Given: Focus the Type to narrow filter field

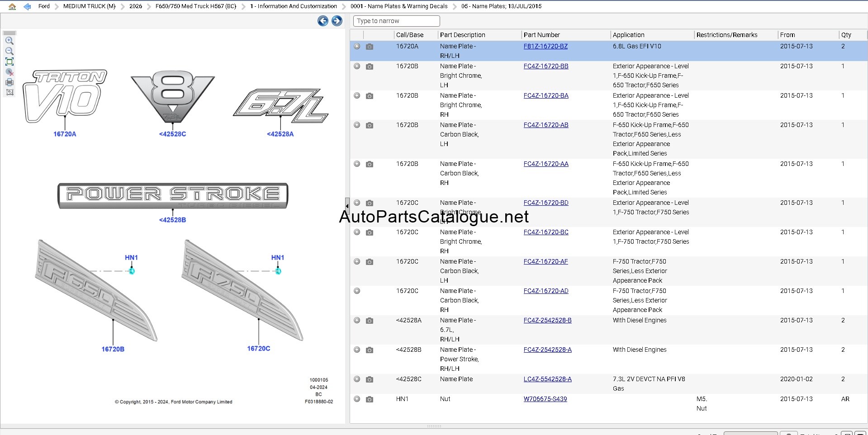Looking at the screenshot, I should coord(397,21).
